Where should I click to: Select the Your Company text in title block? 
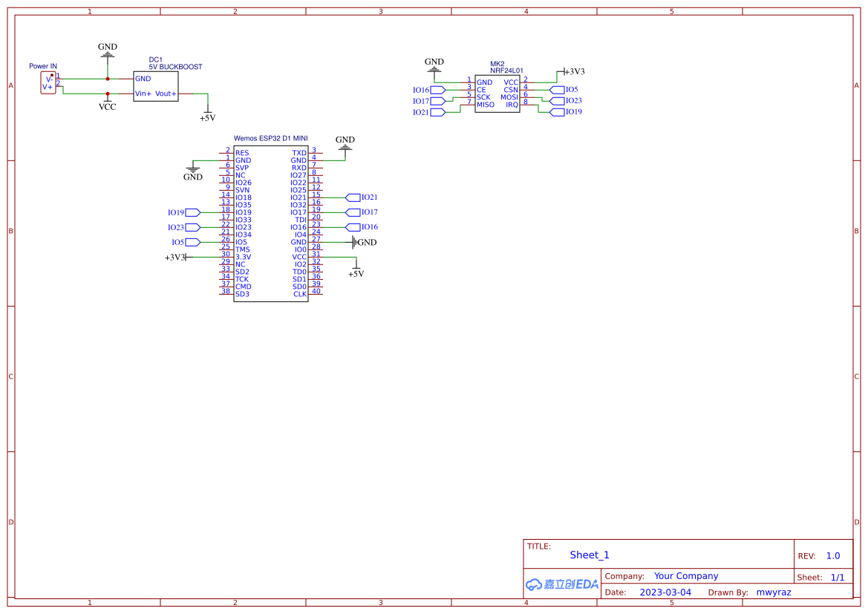pyautogui.click(x=686, y=575)
